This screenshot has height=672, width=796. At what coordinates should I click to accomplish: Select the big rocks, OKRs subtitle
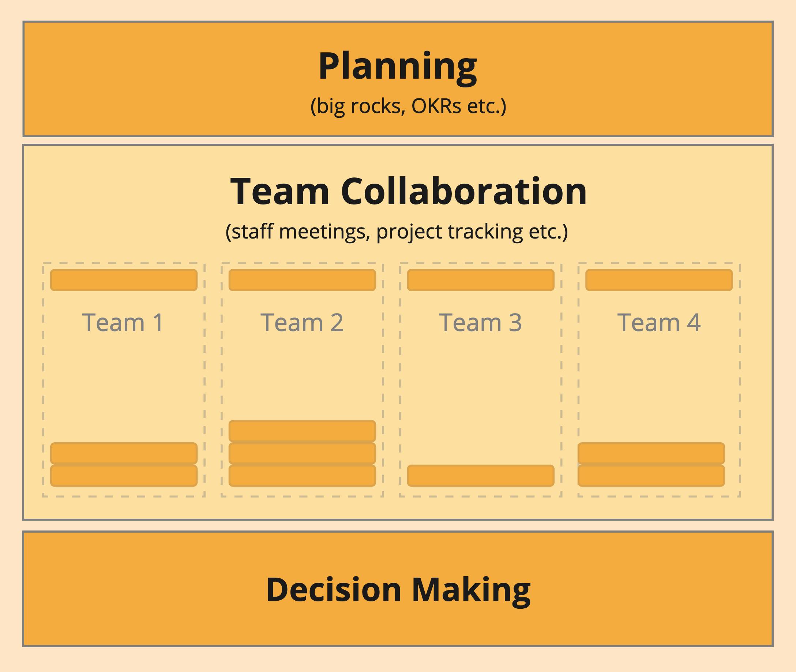(408, 106)
